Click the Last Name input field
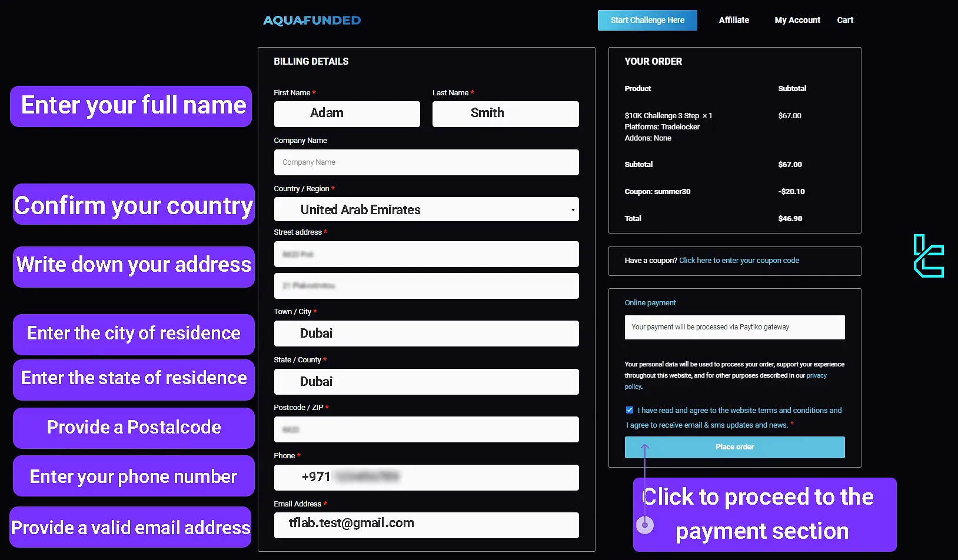Screen dimensions: 958x560 pyautogui.click(x=505, y=114)
